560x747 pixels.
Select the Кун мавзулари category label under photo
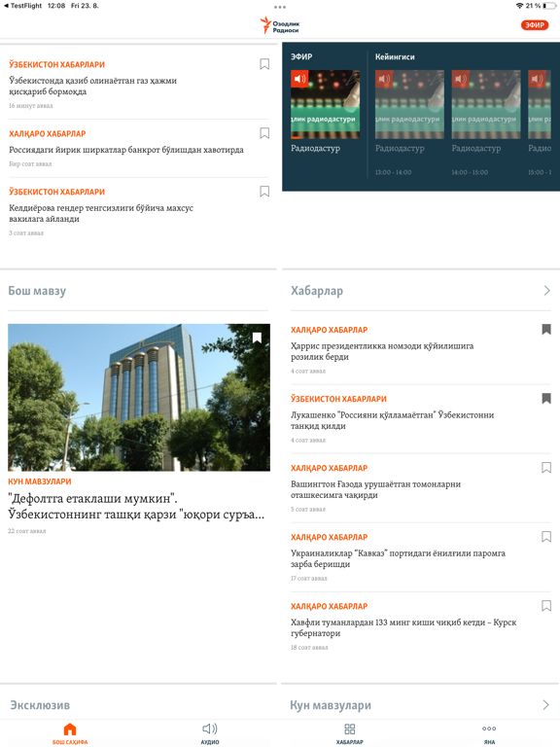pyautogui.click(x=40, y=481)
